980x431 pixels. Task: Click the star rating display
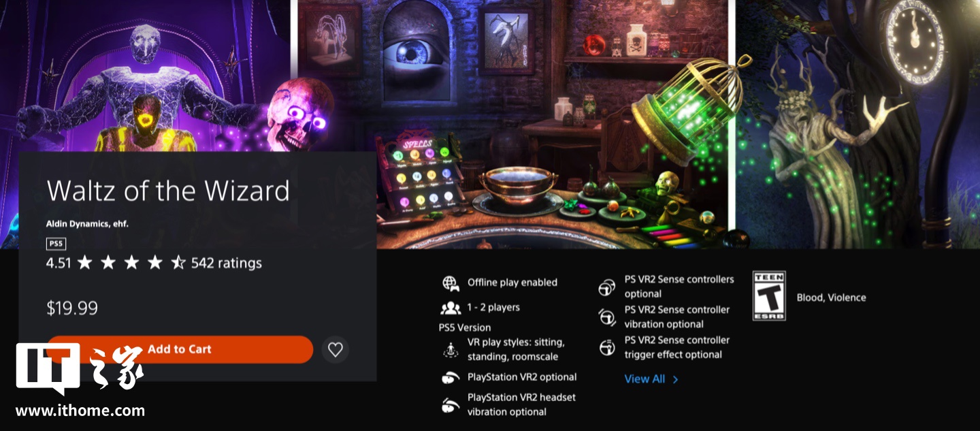click(x=131, y=263)
